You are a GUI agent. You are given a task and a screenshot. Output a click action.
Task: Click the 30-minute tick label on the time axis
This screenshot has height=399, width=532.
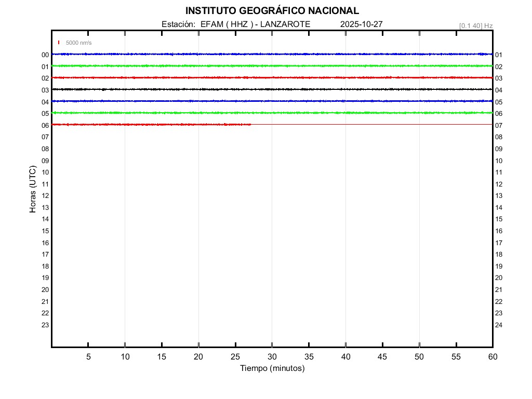272,357
